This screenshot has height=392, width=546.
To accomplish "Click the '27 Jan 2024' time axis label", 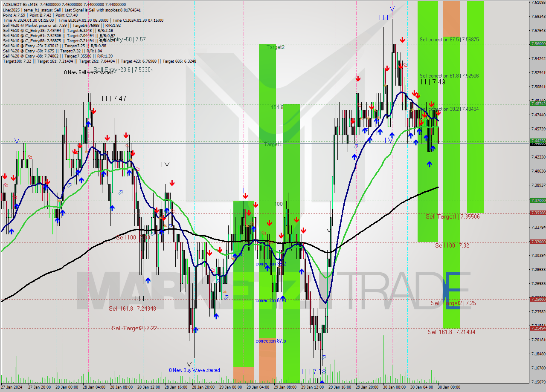I will pos(12,387).
